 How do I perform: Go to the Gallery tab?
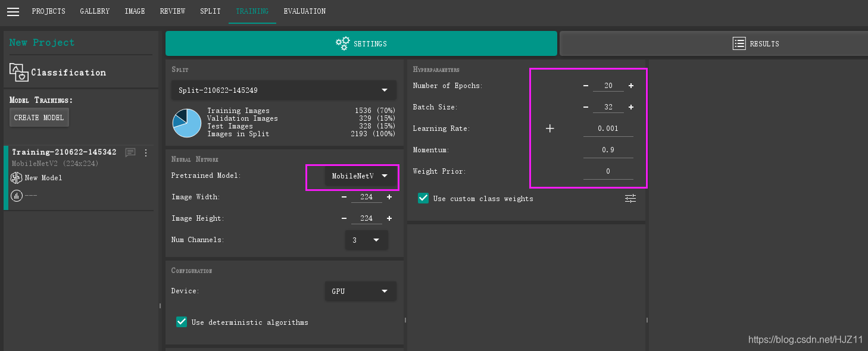point(95,11)
